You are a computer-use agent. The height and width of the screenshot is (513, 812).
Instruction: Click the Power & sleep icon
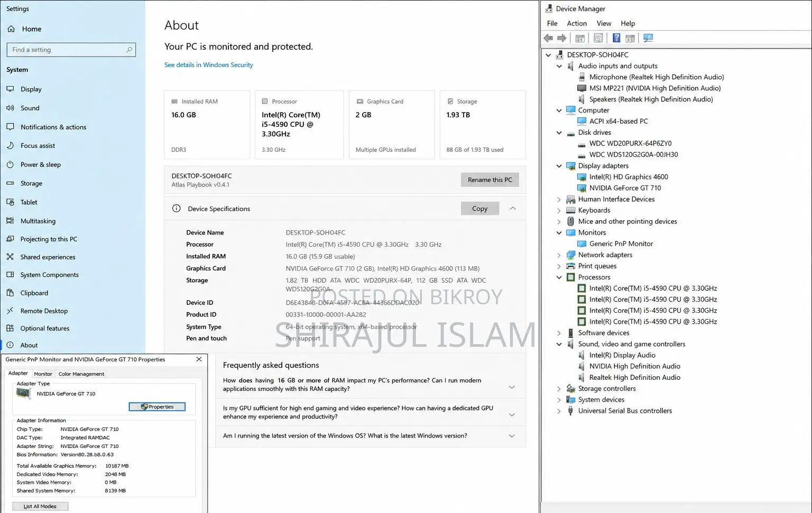tap(10, 164)
